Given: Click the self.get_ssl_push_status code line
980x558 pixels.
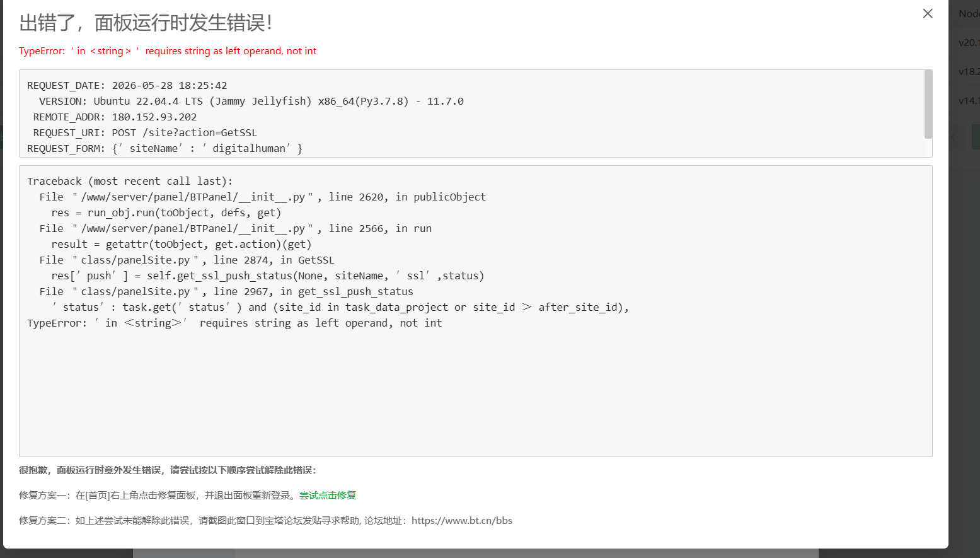Looking at the screenshot, I should (268, 276).
